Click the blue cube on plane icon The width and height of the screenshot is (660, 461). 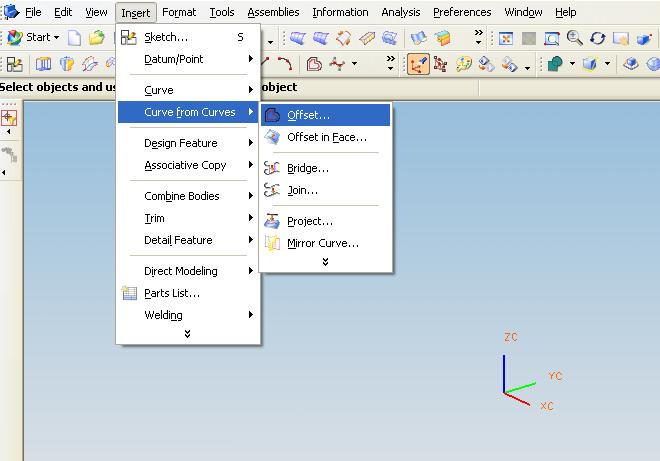pyautogui.click(x=631, y=64)
